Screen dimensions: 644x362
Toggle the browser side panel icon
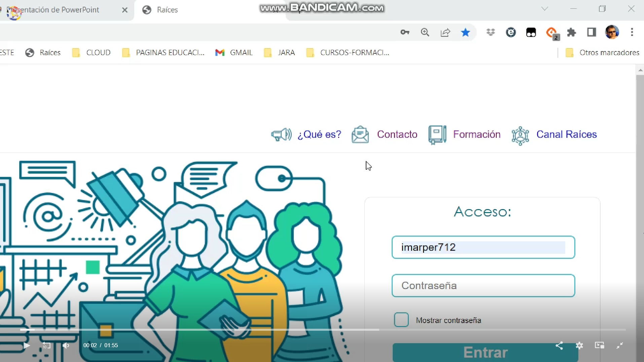[x=592, y=32]
